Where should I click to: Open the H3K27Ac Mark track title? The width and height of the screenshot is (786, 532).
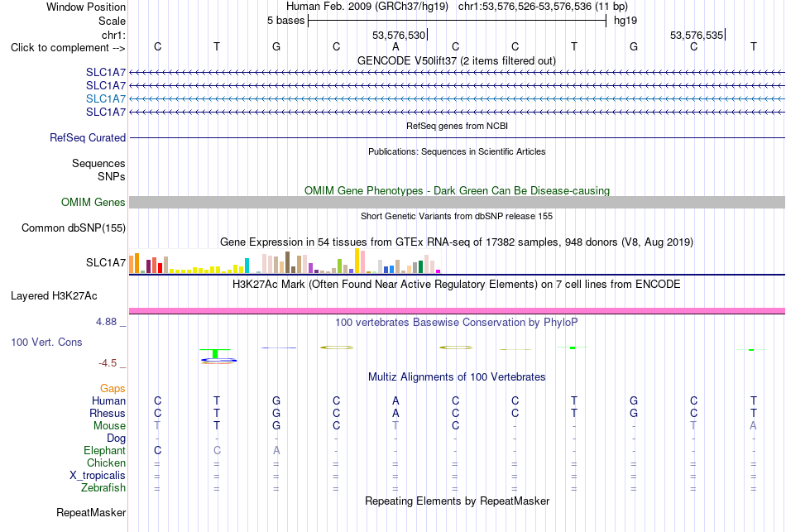coord(456,285)
